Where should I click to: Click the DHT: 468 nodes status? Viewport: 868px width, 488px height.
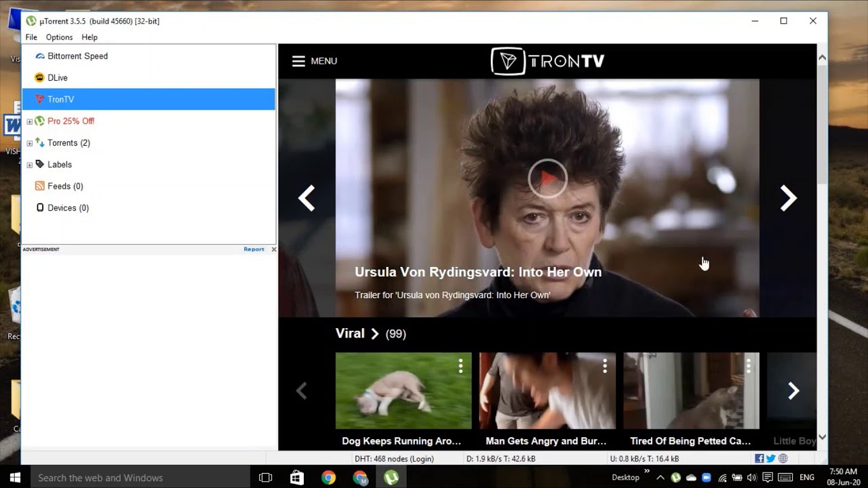(x=394, y=459)
